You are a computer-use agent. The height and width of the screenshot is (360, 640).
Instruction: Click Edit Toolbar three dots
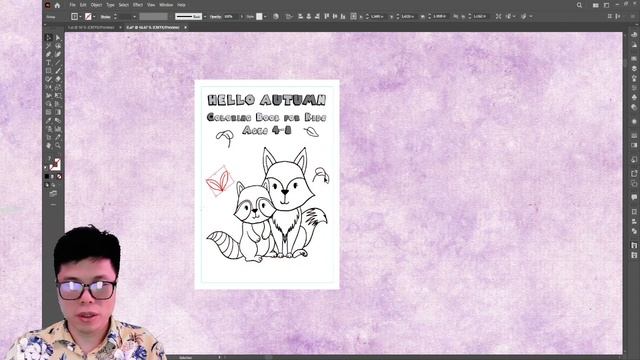point(53,204)
